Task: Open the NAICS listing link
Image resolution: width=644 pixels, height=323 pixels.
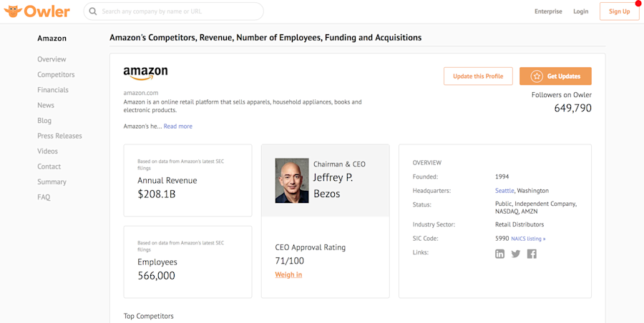Action: pyautogui.click(x=528, y=239)
